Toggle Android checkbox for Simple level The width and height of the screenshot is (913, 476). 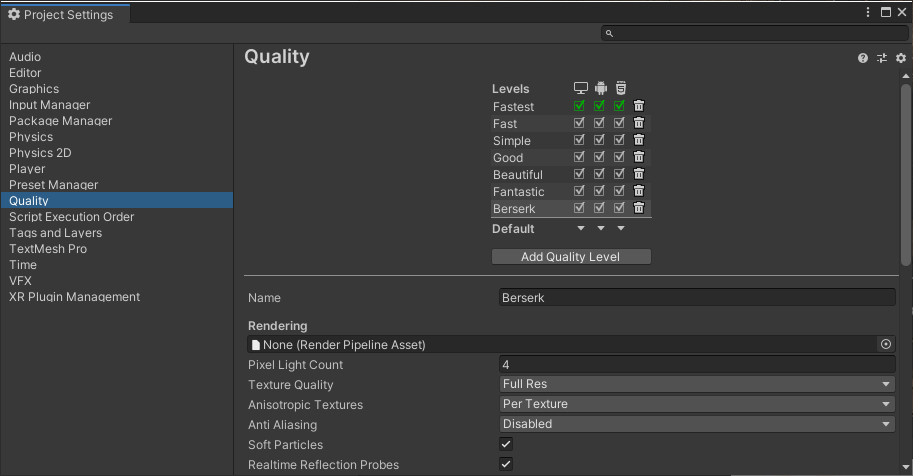599,140
